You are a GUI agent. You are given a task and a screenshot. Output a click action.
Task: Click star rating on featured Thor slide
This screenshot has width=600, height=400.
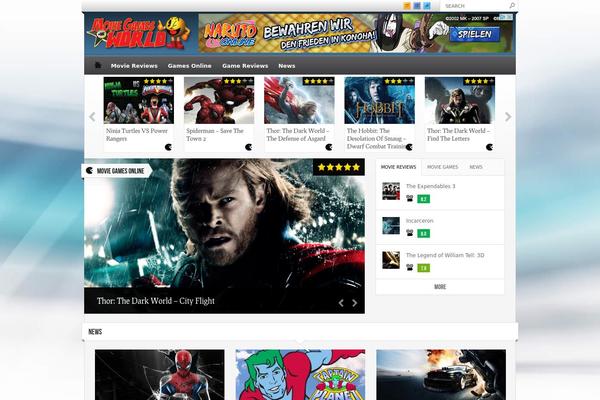pos(339,167)
